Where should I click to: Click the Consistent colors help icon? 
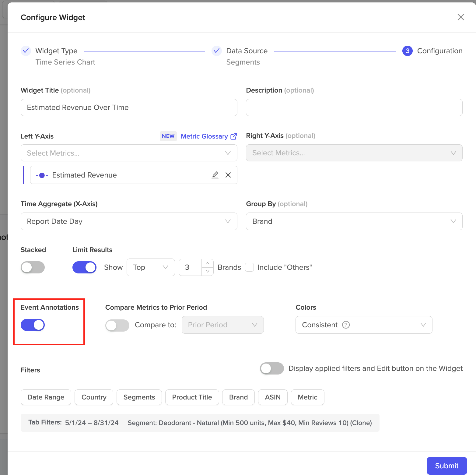click(346, 325)
